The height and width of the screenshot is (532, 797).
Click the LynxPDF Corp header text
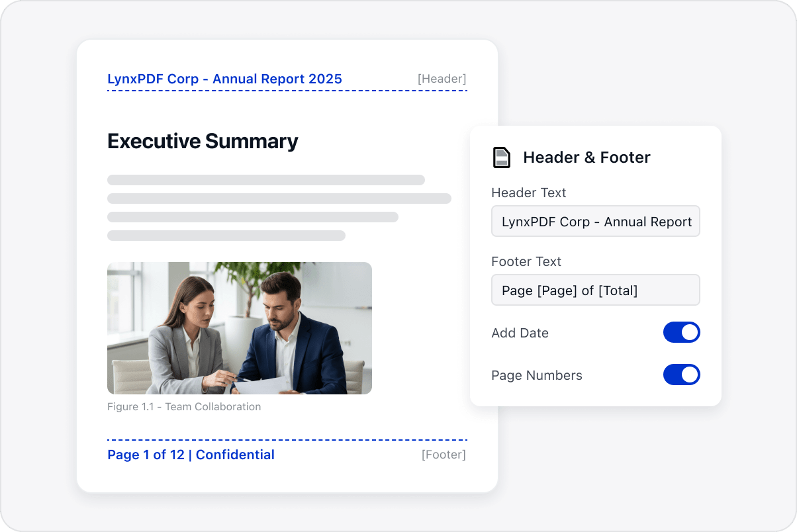tap(224, 79)
